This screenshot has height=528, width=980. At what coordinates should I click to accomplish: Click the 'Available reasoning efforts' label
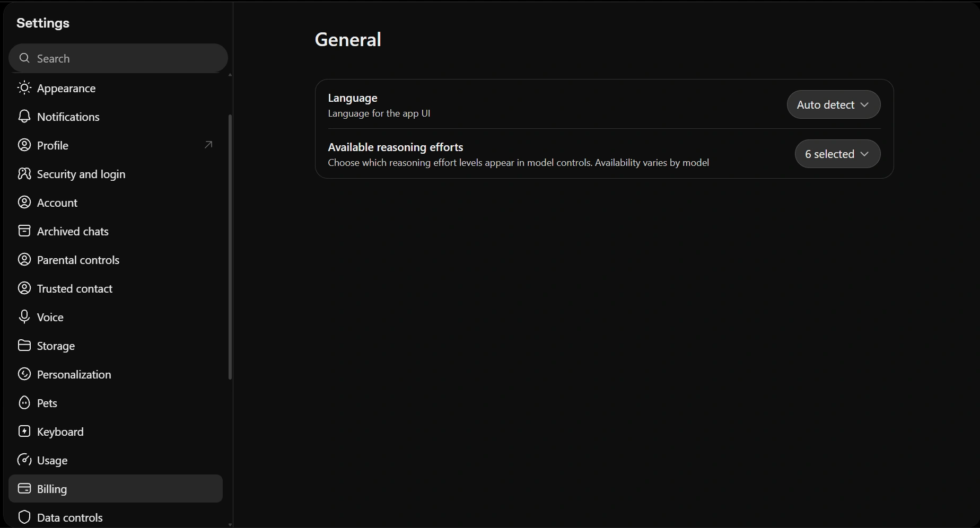point(396,147)
